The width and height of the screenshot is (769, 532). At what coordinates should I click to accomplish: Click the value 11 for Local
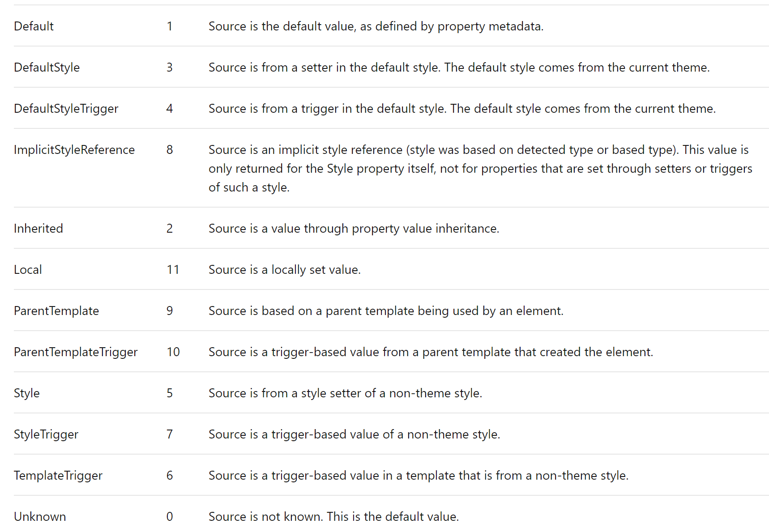coord(173,270)
